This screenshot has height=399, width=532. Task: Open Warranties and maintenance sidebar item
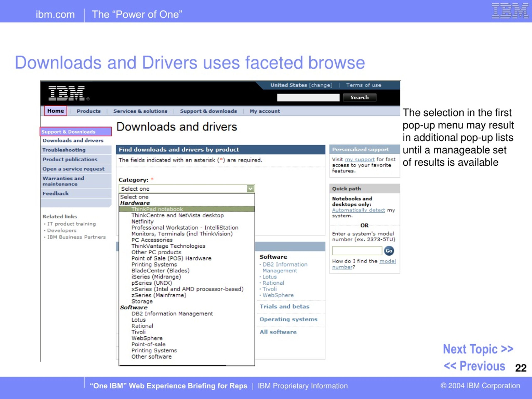click(63, 181)
